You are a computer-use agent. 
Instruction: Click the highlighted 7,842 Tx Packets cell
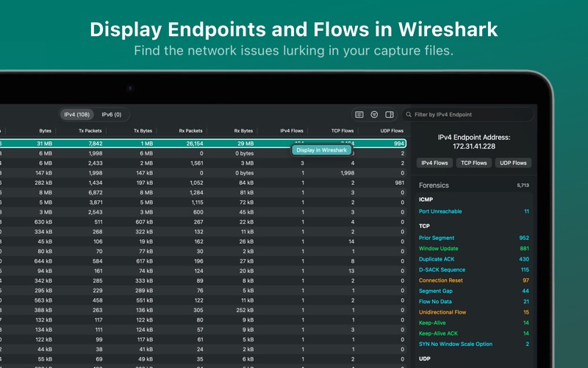coord(96,144)
